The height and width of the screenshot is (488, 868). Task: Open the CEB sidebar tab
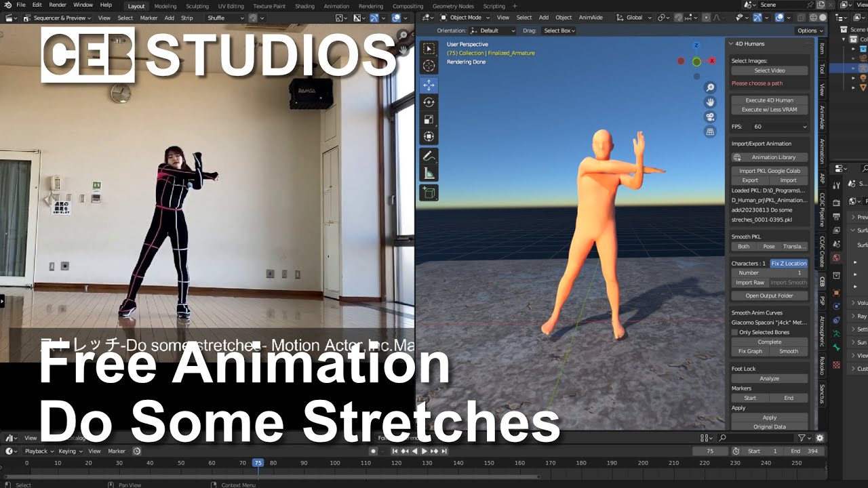click(x=822, y=281)
